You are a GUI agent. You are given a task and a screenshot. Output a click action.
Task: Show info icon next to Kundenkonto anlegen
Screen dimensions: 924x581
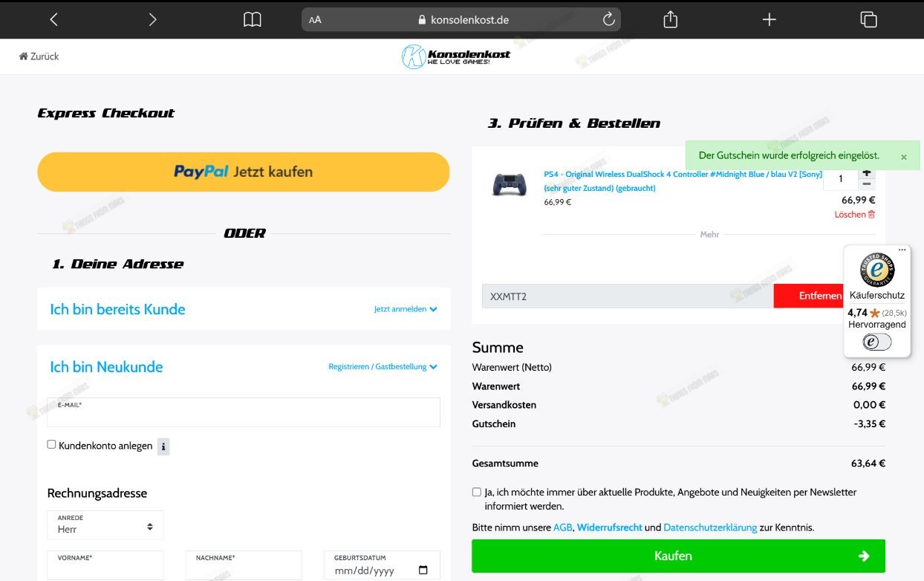[163, 447]
